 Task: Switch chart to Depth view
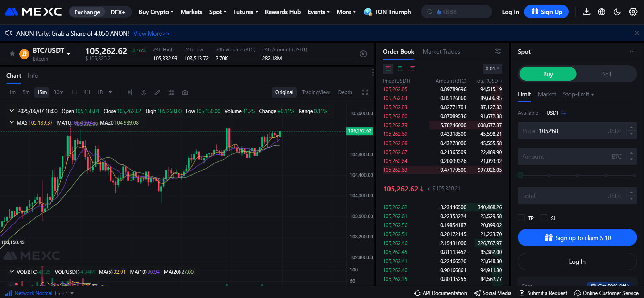(x=345, y=92)
